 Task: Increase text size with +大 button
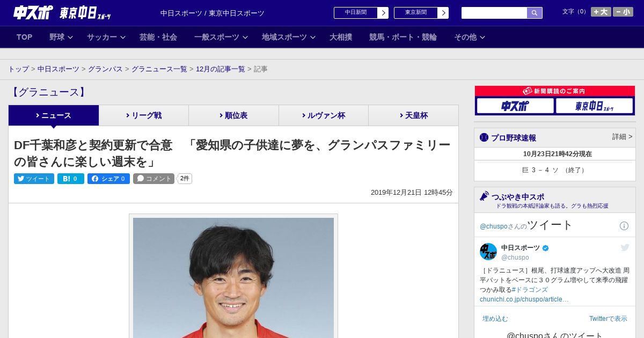601,12
